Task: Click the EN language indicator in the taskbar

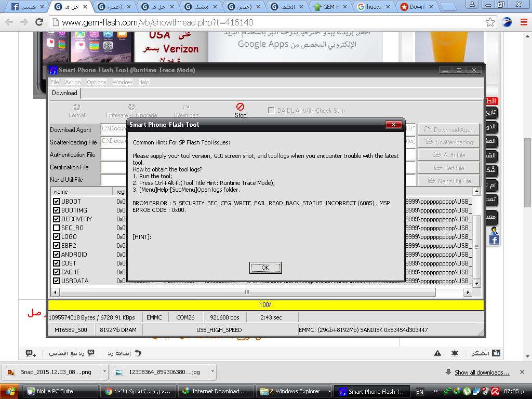Action: 420,392
